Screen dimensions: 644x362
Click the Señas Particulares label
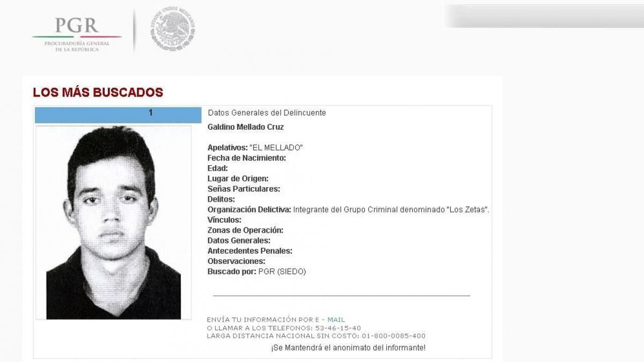[x=244, y=189]
